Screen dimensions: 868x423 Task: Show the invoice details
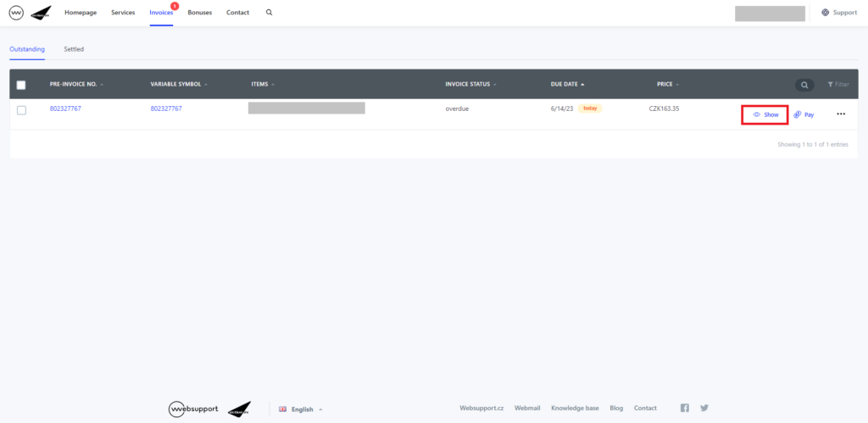coord(765,114)
